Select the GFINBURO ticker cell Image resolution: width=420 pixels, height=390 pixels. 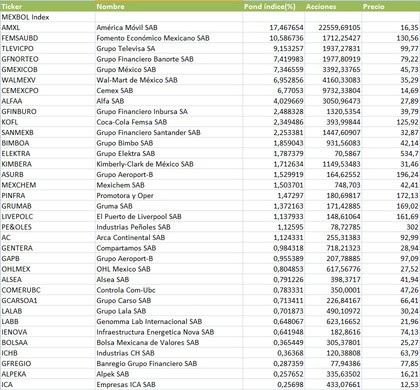pyautogui.click(x=48, y=111)
